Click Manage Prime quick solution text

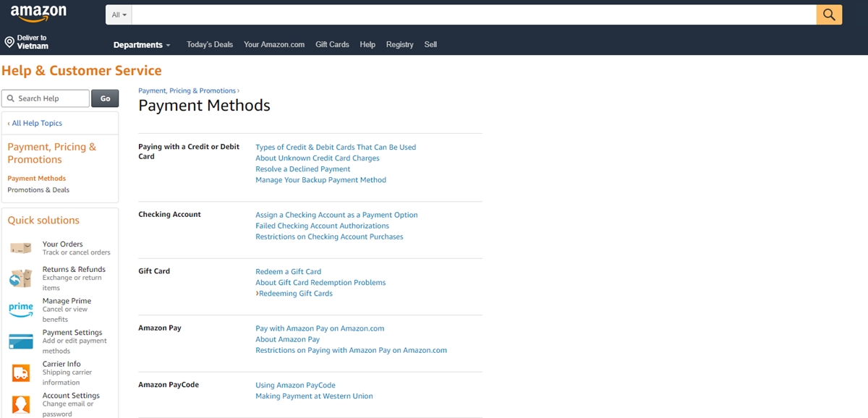pyautogui.click(x=67, y=301)
